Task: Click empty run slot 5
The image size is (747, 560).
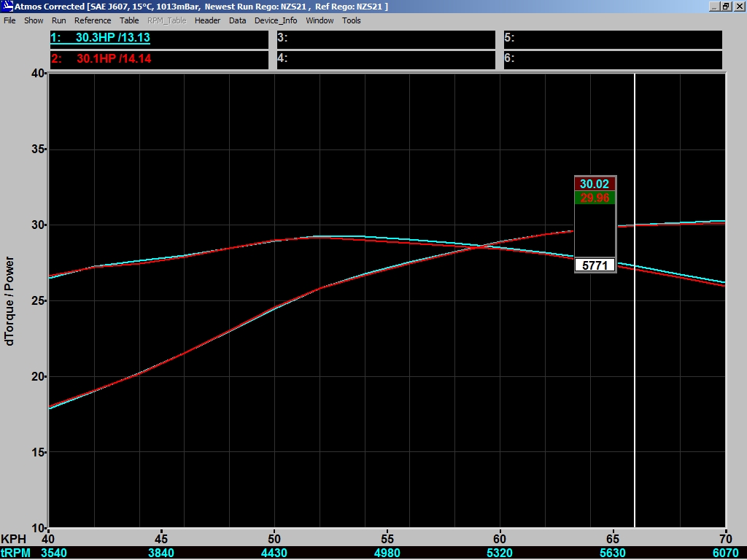Action: point(613,39)
